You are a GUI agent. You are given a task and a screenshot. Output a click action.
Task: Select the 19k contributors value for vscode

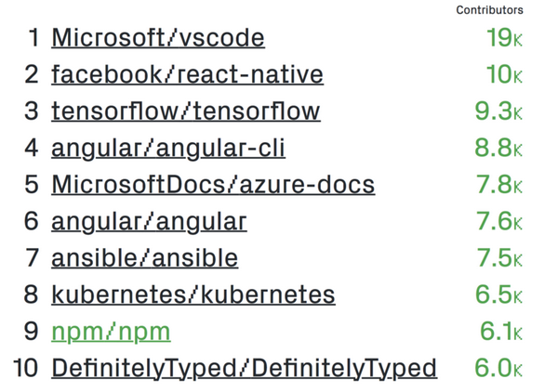pyautogui.click(x=504, y=38)
